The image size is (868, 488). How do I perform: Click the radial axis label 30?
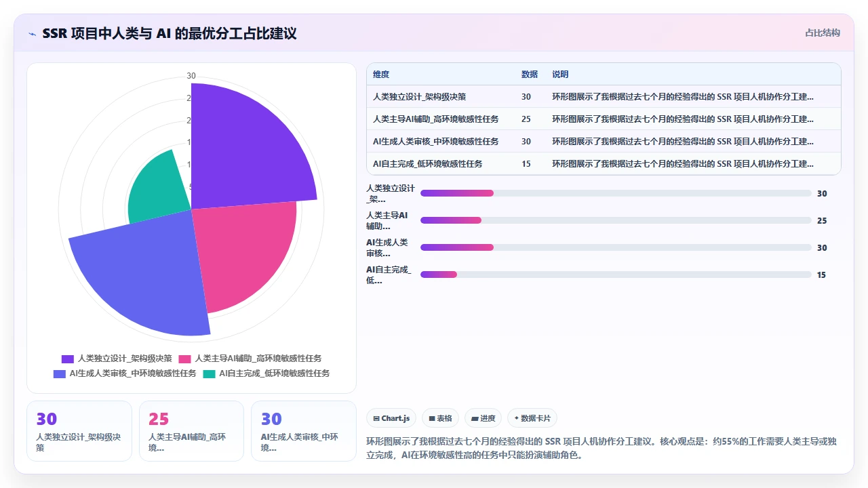[x=191, y=76]
